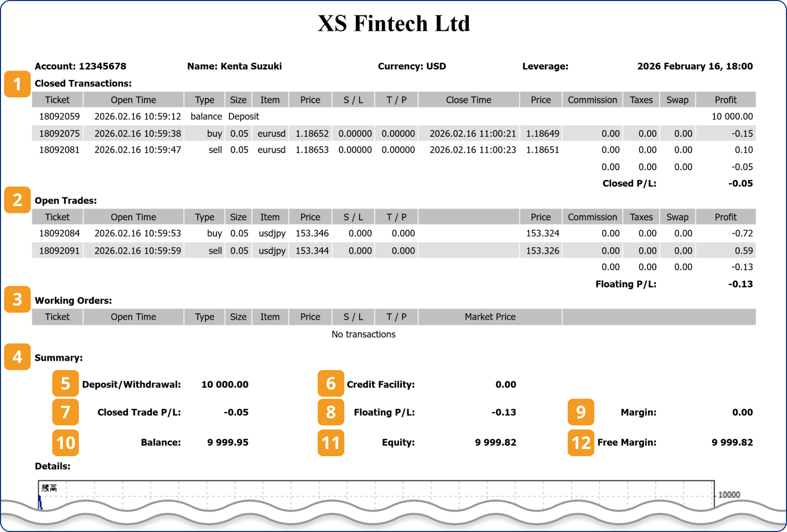Viewport: 787px width, 532px height.
Task: Select ticket 18092075 in Closed Transactions
Action: [59, 134]
